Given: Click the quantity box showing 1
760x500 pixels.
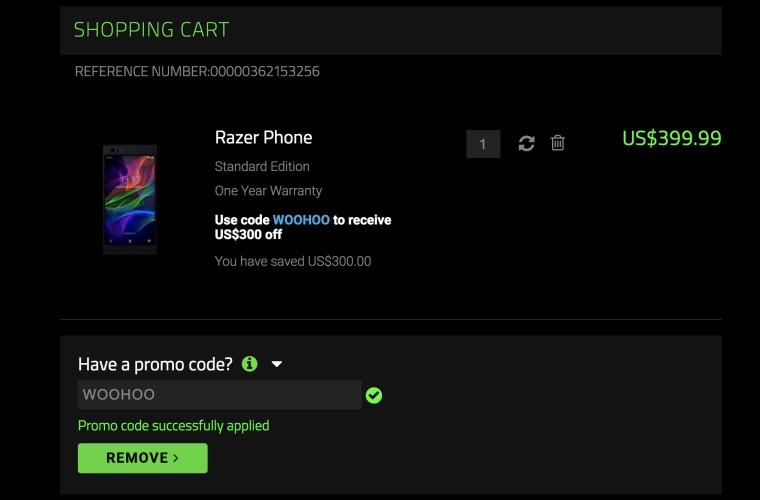Looking at the screenshot, I should coord(483,144).
